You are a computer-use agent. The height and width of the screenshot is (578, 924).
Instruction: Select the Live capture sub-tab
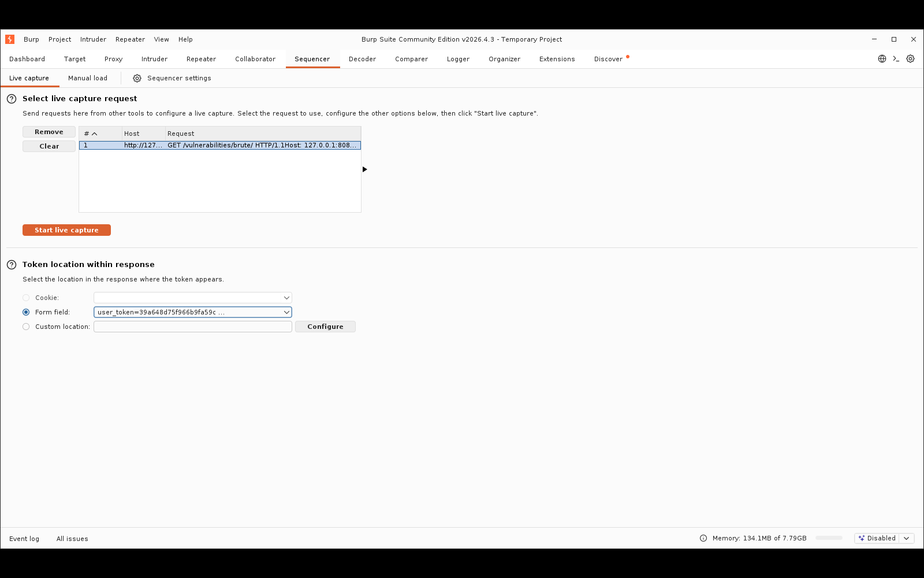coord(29,78)
